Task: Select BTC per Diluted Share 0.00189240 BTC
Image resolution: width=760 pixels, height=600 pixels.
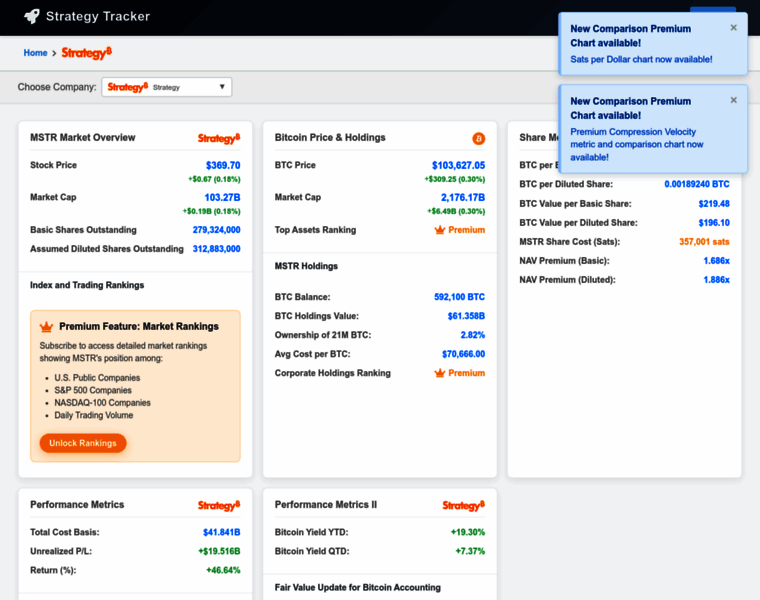Action: point(697,184)
